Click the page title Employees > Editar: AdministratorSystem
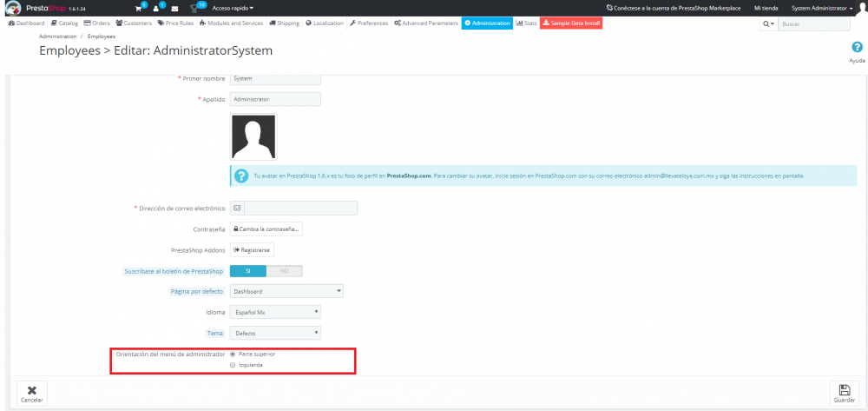 click(155, 50)
